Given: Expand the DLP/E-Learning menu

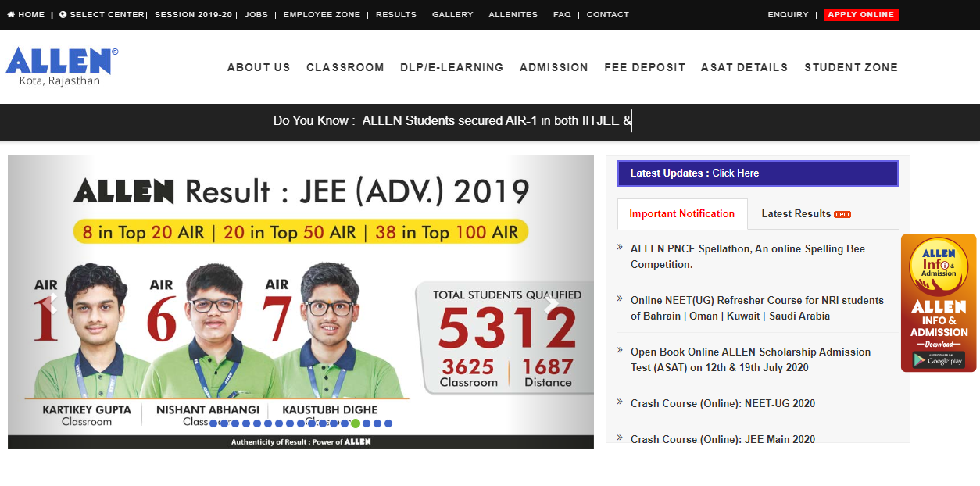Looking at the screenshot, I should pos(452,68).
